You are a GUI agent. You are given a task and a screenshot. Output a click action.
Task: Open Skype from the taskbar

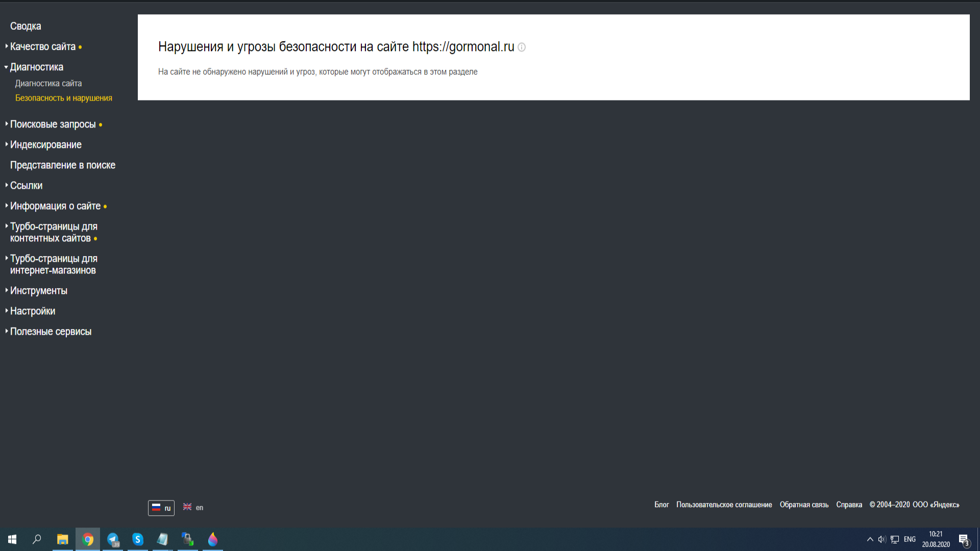138,539
